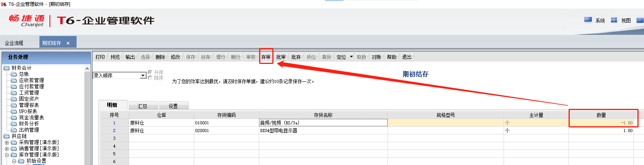Viewport: 644px width, 165px height.
Task: Expand the 销售管理[演示版] node
Action: [x=7, y=148]
